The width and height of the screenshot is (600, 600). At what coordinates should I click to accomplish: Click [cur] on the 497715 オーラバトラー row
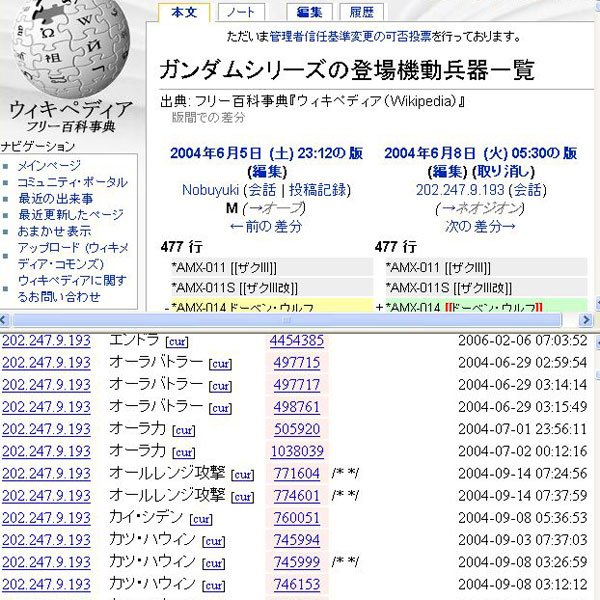(x=220, y=364)
